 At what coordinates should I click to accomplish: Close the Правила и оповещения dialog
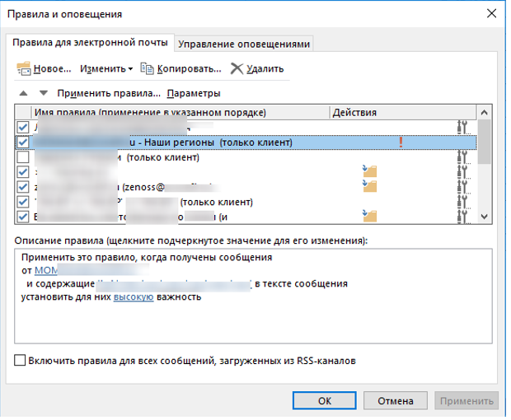tap(491, 14)
